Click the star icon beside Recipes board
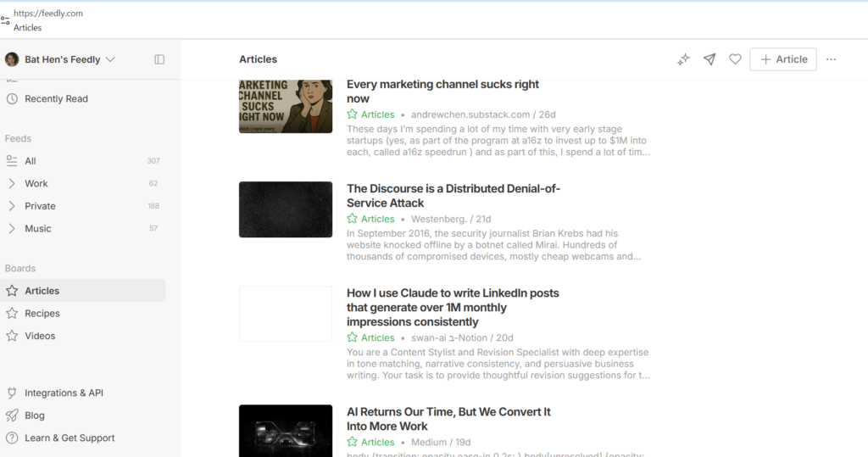868x457 pixels. 12,313
